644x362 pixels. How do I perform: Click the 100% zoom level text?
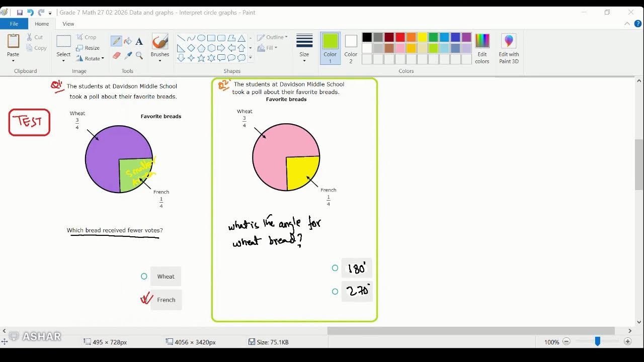[x=551, y=342]
